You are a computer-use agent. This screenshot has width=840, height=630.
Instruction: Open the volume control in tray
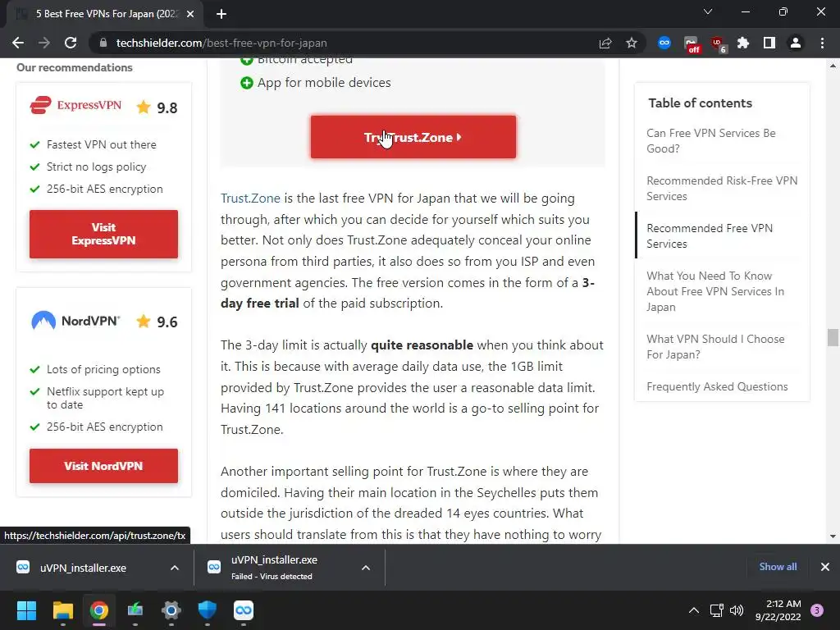[x=737, y=610]
